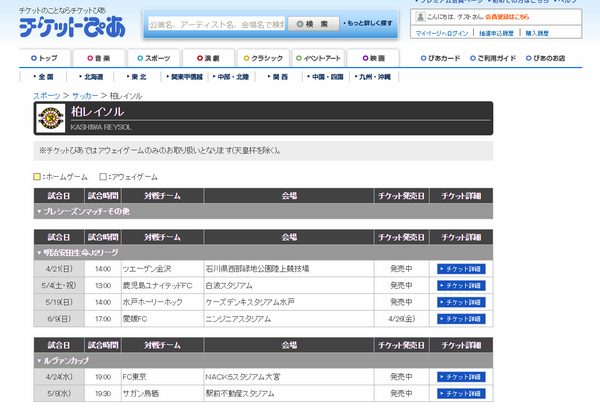Click the 検索 search button

[x=313, y=24]
